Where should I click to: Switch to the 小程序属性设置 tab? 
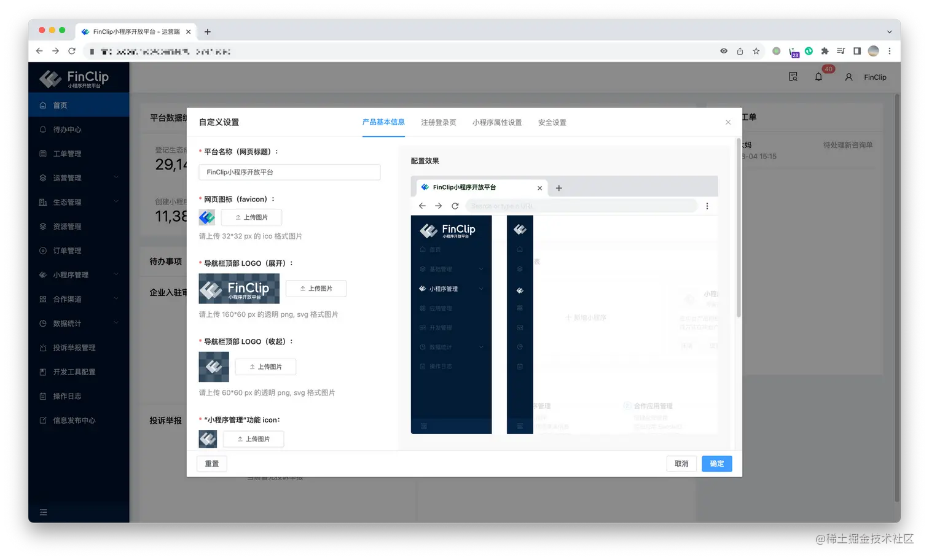(497, 123)
